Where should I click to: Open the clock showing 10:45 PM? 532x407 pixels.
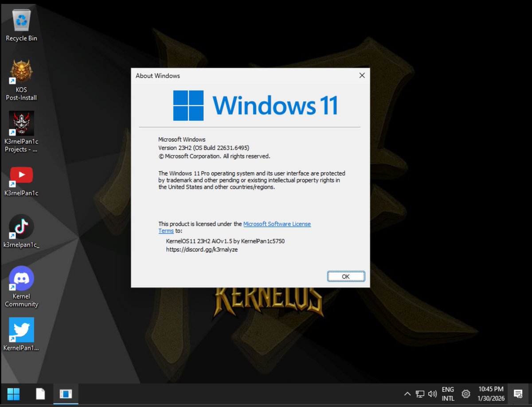(x=491, y=394)
